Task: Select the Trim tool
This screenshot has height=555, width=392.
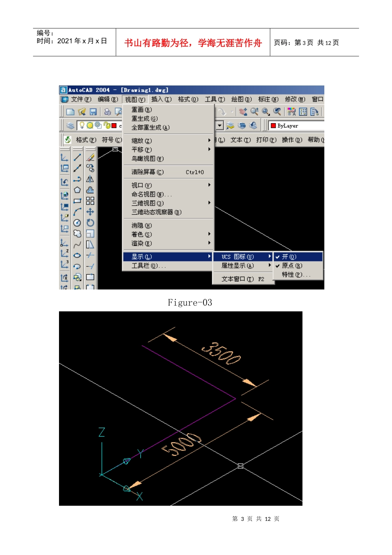Action: click(90, 255)
